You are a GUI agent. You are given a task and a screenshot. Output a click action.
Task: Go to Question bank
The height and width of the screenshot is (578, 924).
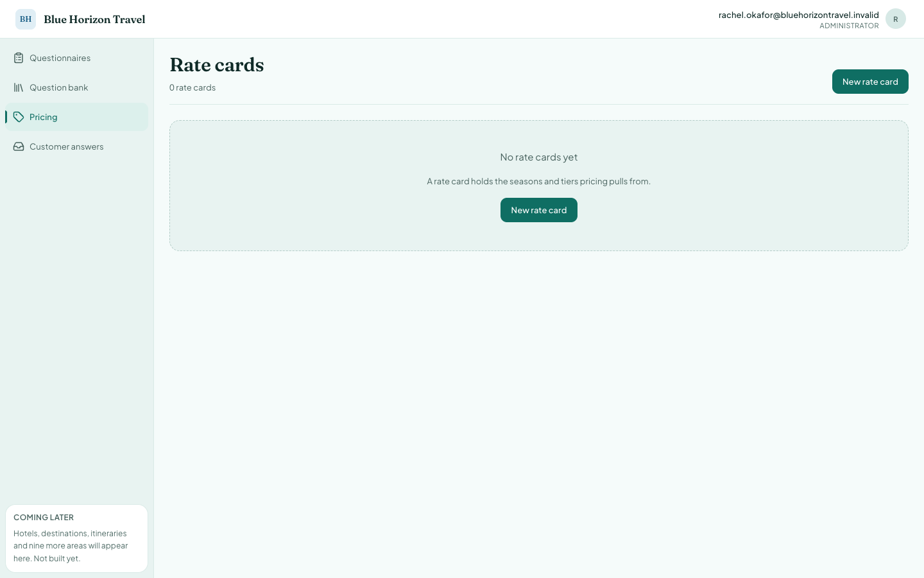click(77, 87)
